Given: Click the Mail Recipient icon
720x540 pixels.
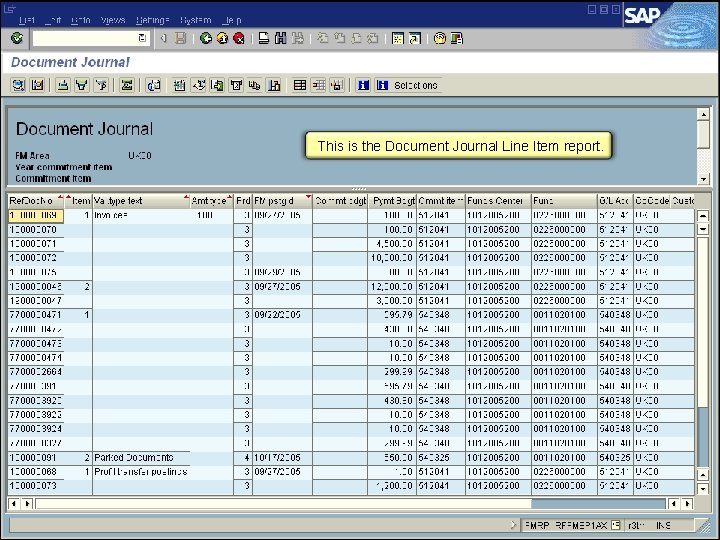Looking at the screenshot, I should pyautogui.click(x=236, y=85).
